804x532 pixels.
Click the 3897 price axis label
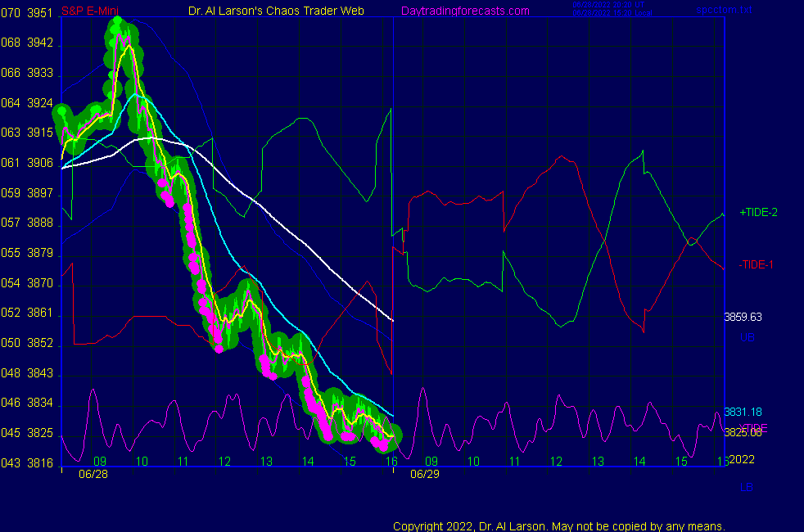pos(41,193)
